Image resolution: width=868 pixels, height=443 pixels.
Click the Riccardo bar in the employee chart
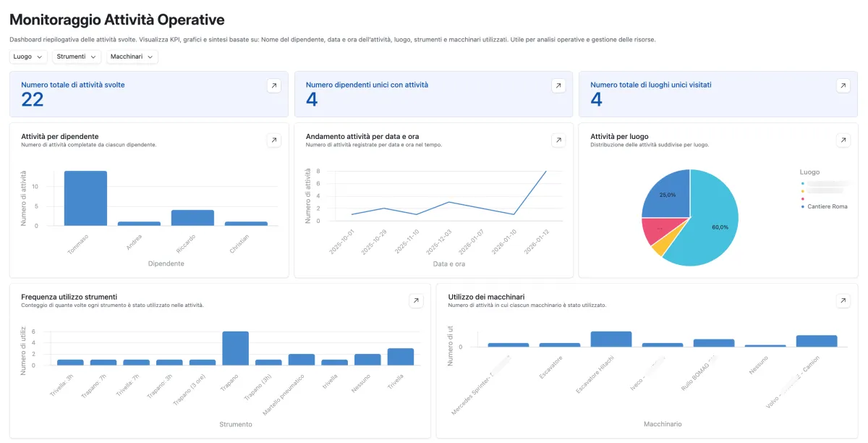pyautogui.click(x=192, y=218)
